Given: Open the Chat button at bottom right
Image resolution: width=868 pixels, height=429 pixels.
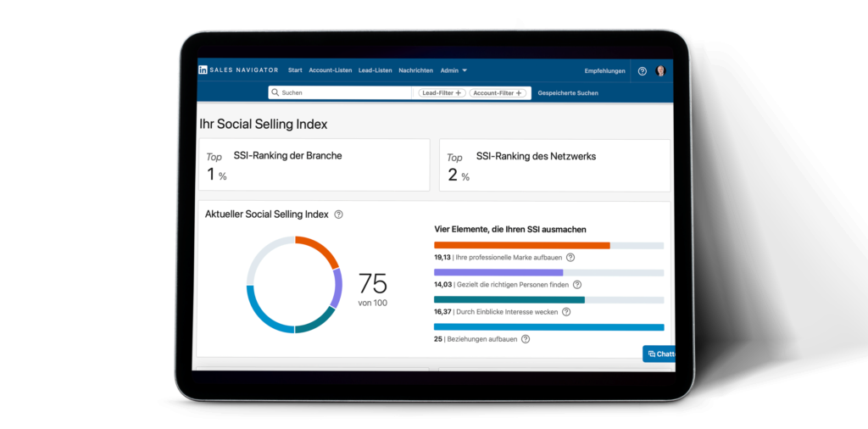Looking at the screenshot, I should pyautogui.click(x=659, y=354).
